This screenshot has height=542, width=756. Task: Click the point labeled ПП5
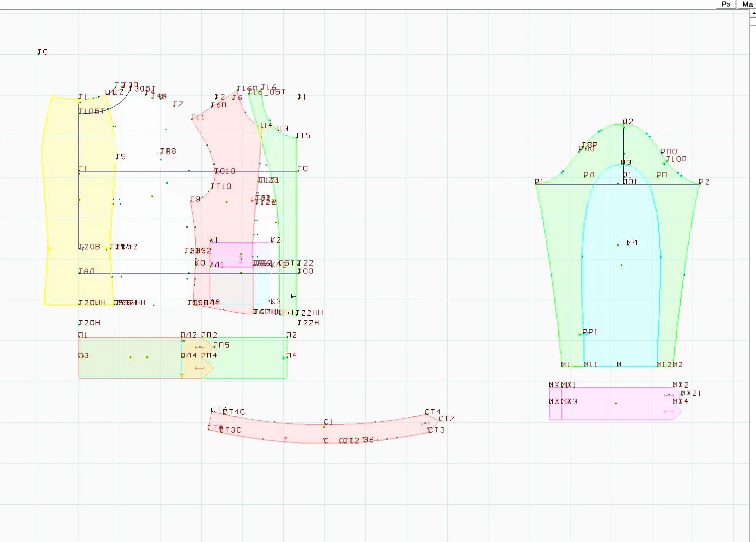(x=221, y=345)
